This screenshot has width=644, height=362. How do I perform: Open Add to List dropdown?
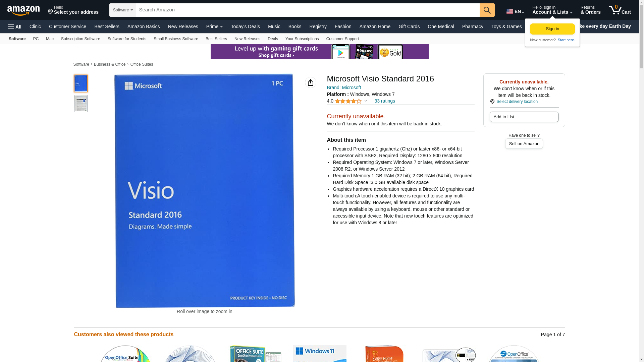(x=524, y=117)
